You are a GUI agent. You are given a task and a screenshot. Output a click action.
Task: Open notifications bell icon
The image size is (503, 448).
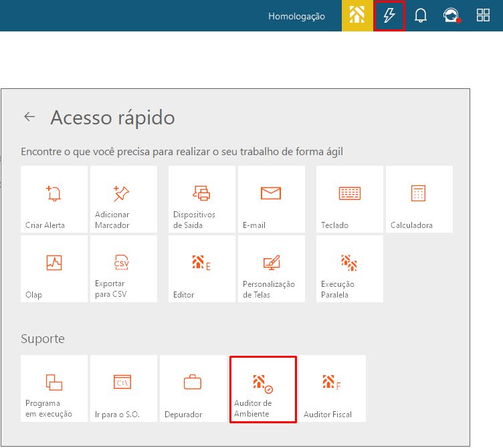coord(420,15)
